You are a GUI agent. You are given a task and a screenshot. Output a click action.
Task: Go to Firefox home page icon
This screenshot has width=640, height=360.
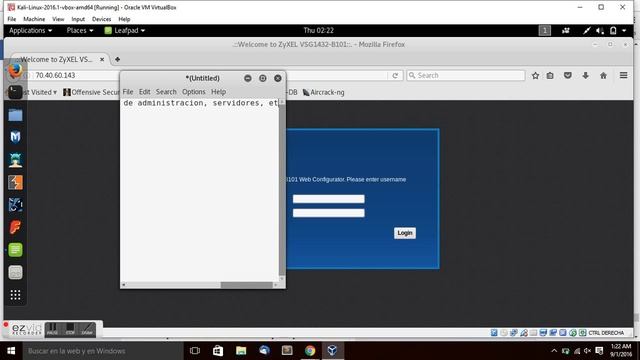[603, 76]
